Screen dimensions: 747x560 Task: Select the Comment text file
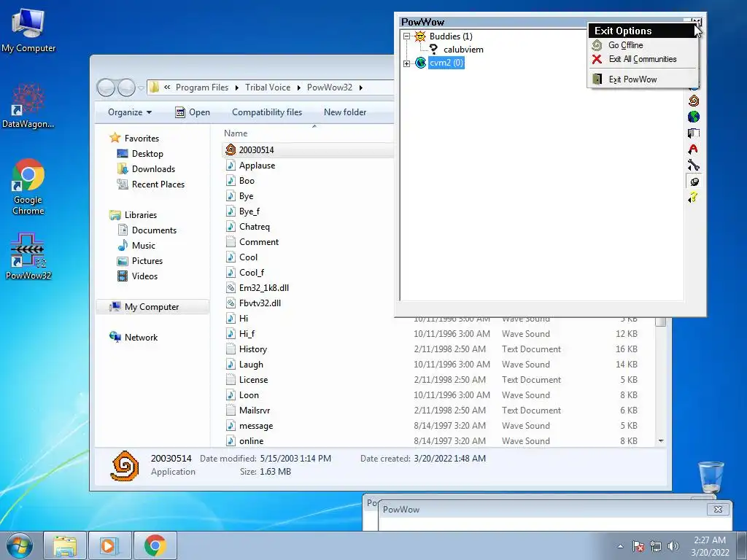[259, 242]
